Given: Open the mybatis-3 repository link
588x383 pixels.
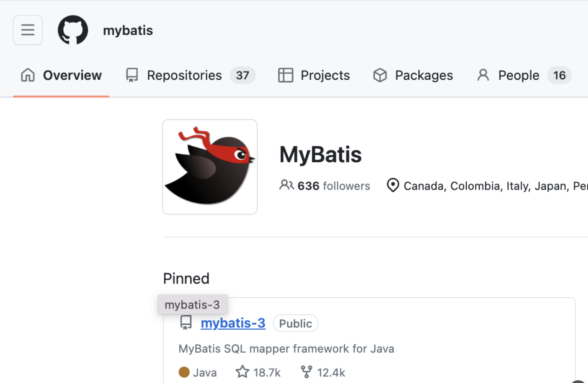Looking at the screenshot, I should coord(233,323).
